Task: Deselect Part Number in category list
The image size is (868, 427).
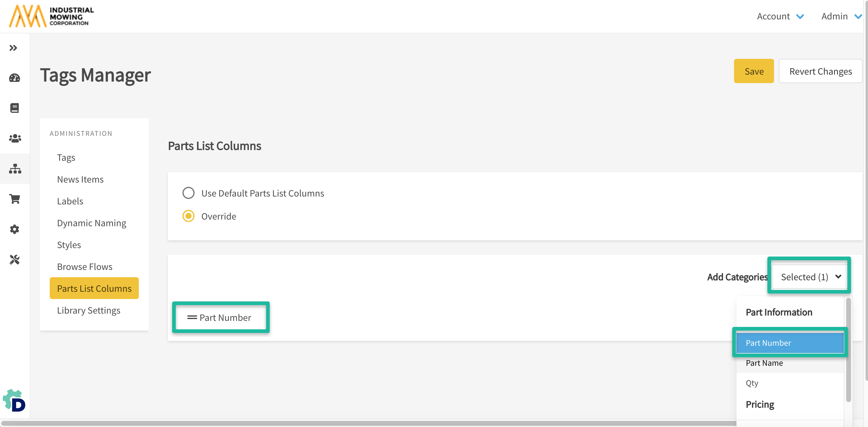Action: point(790,343)
